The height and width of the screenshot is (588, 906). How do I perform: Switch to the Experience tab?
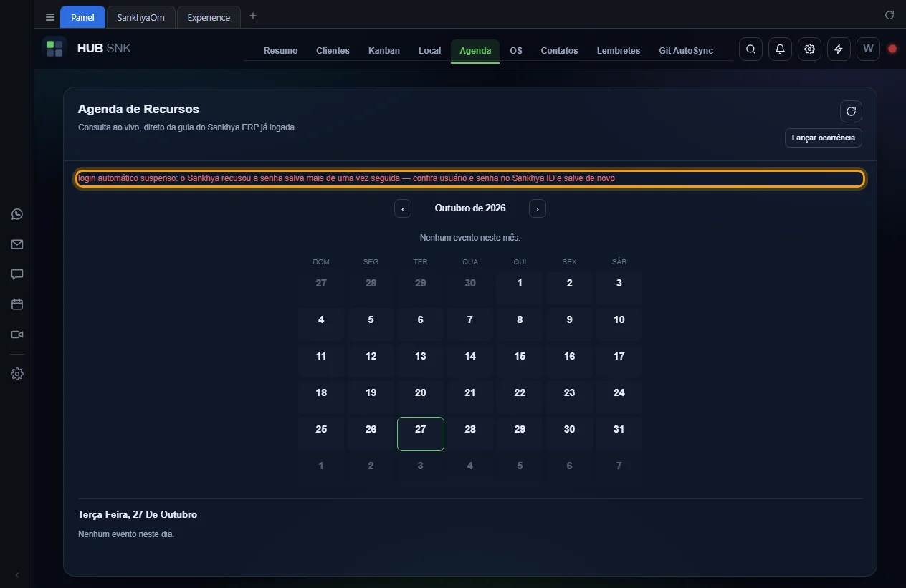tap(209, 17)
